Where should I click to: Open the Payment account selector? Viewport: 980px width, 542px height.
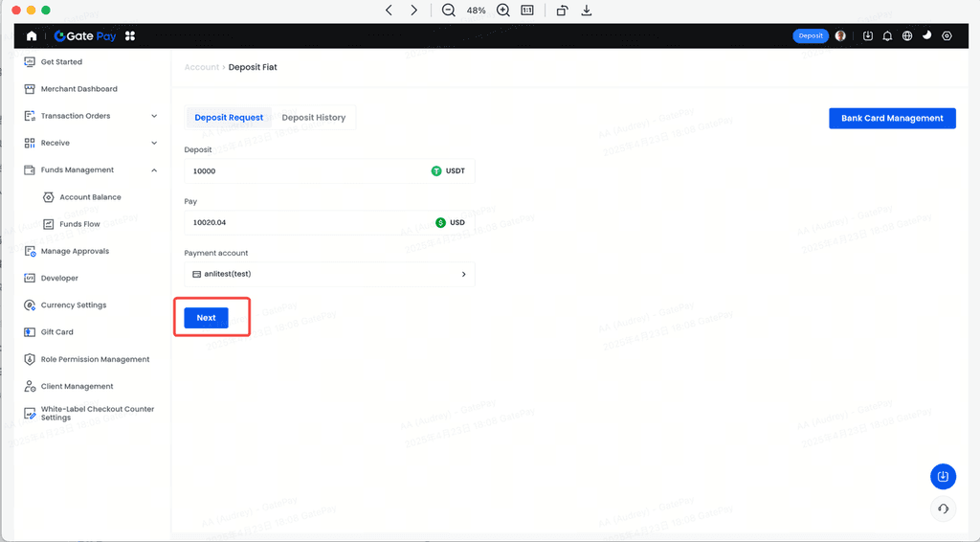(329, 274)
